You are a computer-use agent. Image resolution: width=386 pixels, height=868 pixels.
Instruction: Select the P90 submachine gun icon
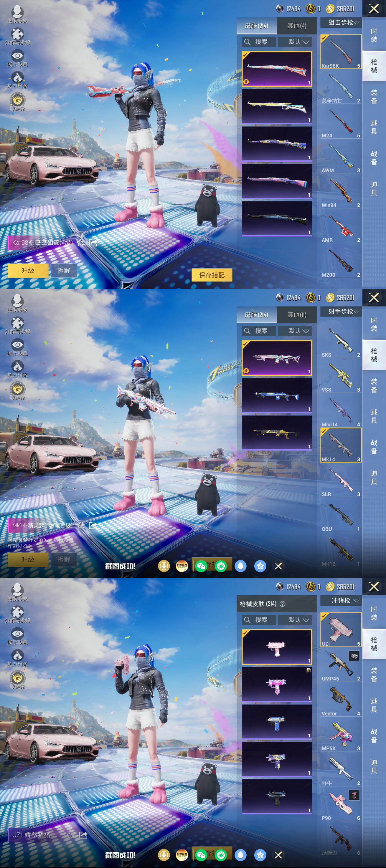341,804
